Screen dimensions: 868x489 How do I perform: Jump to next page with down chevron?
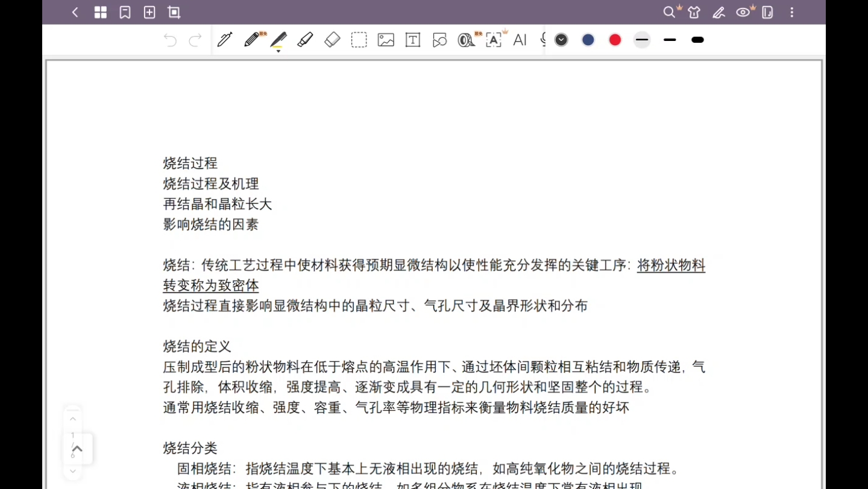click(x=73, y=471)
